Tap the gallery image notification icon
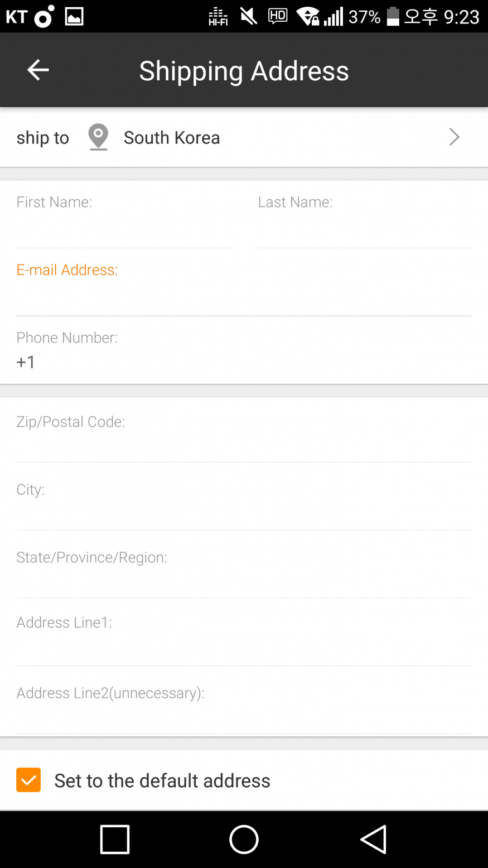 (x=74, y=17)
